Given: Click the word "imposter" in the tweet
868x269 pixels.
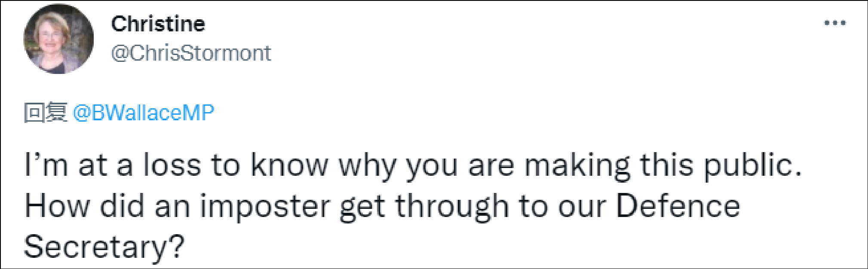Looking at the screenshot, I should (264, 206).
